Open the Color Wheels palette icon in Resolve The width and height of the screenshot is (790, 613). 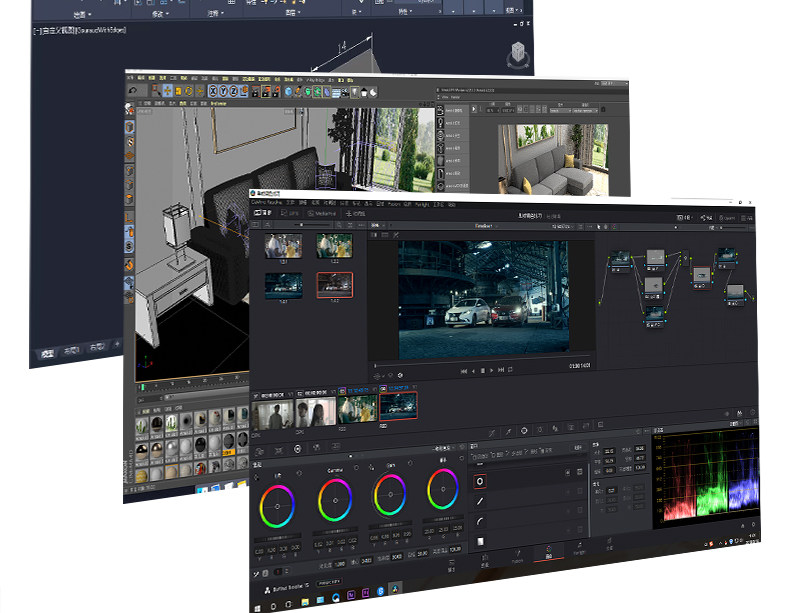[x=297, y=448]
